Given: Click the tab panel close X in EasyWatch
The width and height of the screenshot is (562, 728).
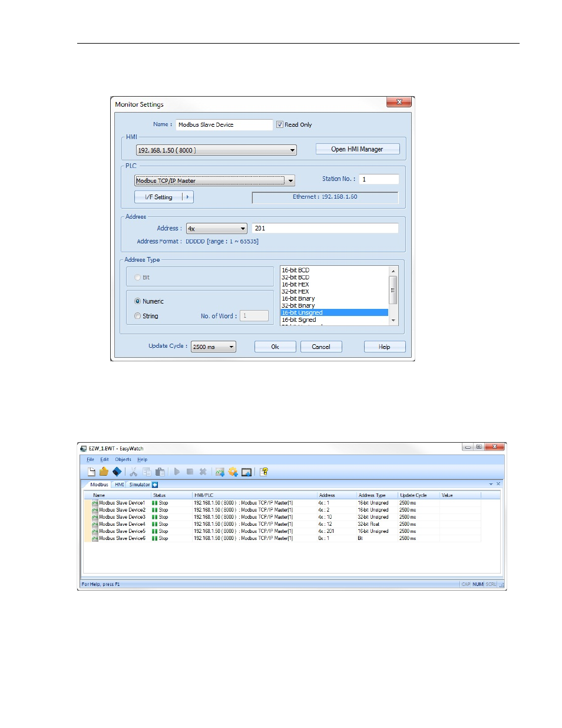Looking at the screenshot, I should pos(498,484).
